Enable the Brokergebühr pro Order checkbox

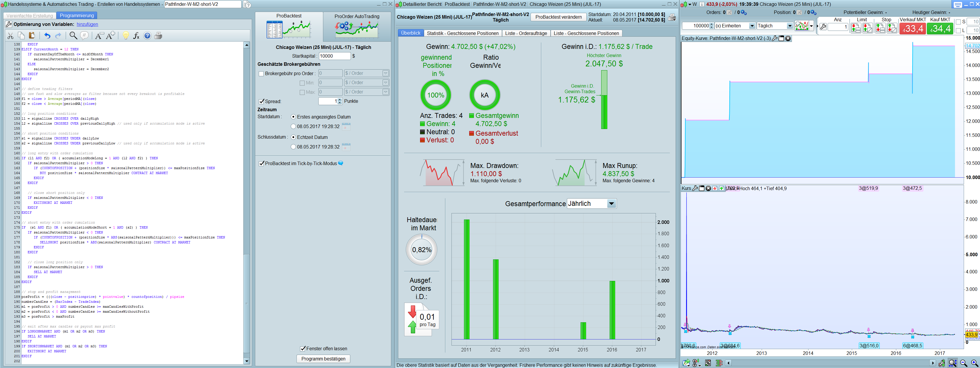[x=261, y=74]
